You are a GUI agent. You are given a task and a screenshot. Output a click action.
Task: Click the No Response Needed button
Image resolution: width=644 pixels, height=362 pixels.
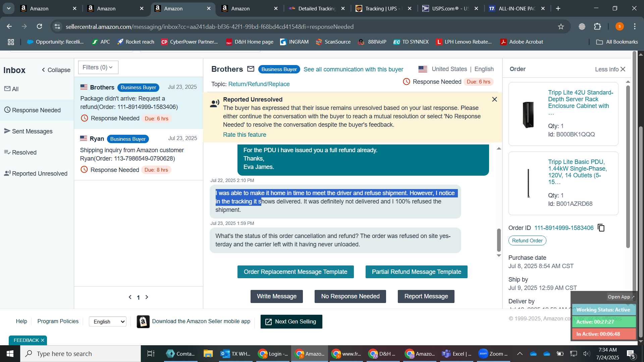350,297
